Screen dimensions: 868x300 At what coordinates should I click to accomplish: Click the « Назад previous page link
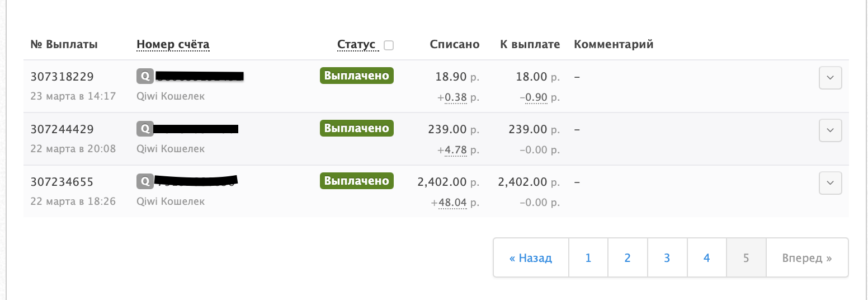(531, 258)
